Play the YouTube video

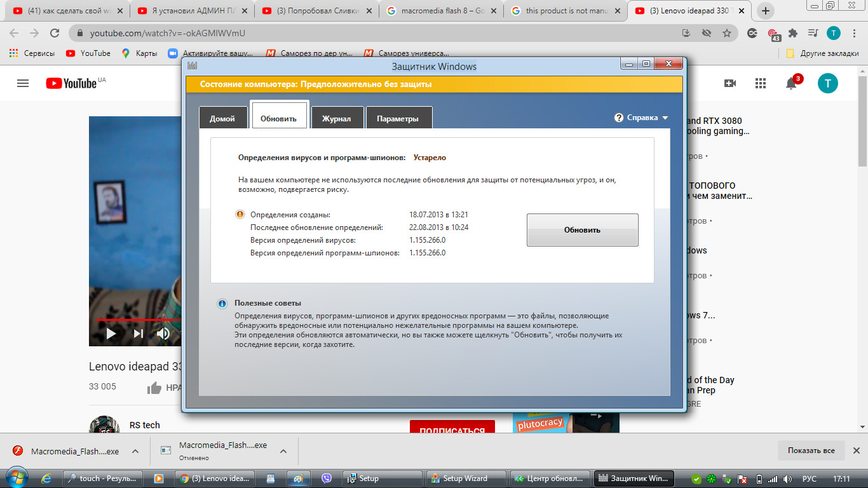pyautogui.click(x=111, y=334)
